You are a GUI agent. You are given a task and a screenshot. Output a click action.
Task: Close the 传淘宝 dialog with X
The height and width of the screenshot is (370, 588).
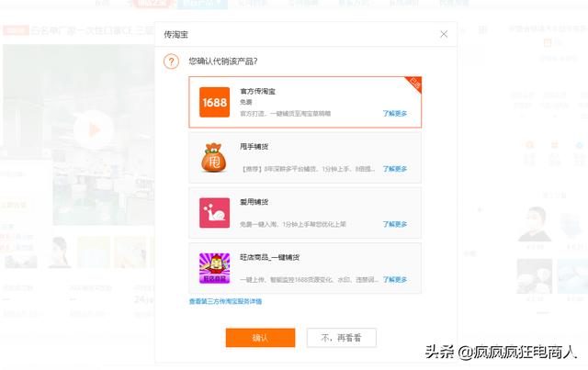[x=444, y=35]
